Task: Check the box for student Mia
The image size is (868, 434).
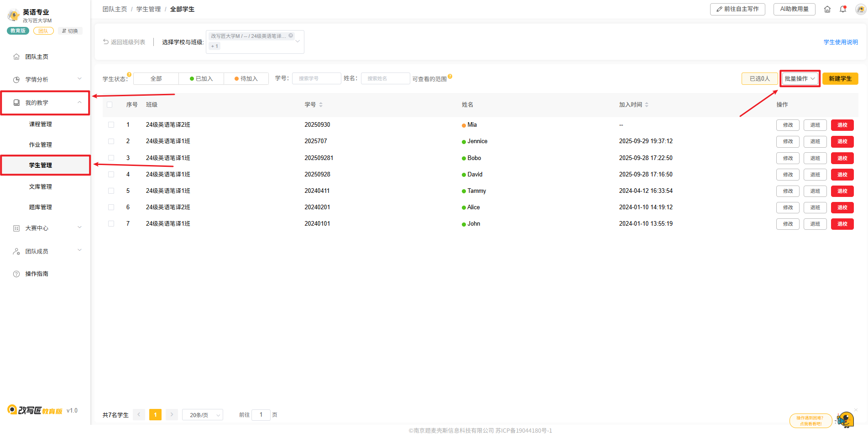Action: pyautogui.click(x=111, y=125)
